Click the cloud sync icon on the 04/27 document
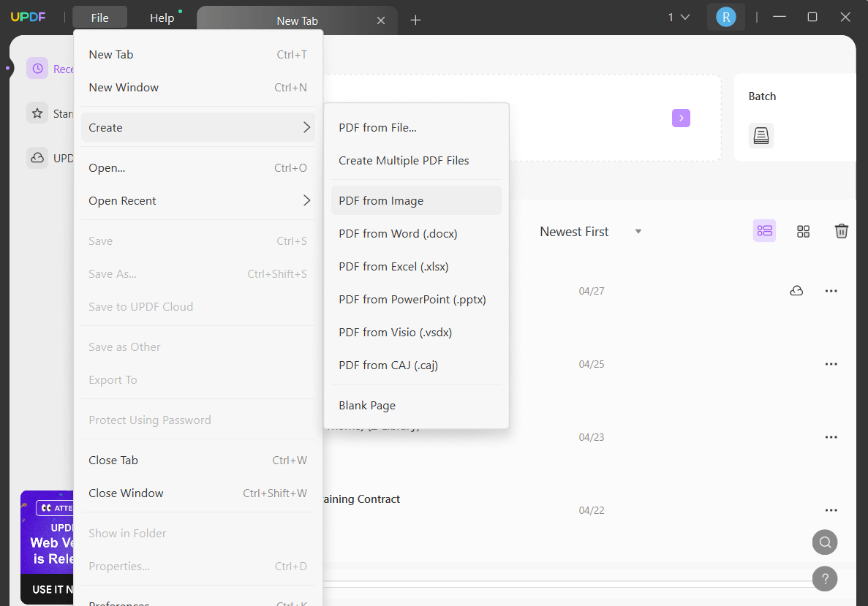Screen dimensions: 868x606 tap(796, 290)
